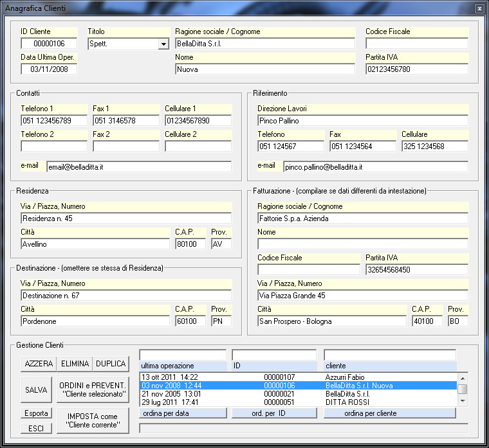
Task: Open the Titolo dropdown arrow
Action: 163,44
